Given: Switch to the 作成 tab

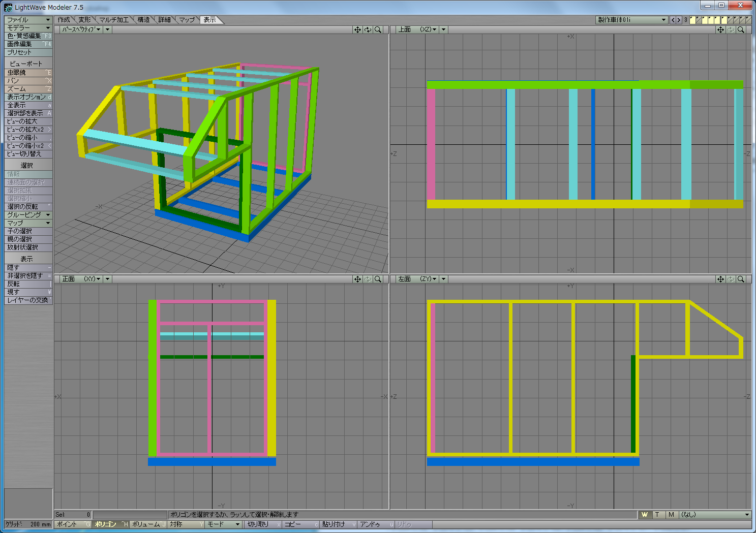Looking at the screenshot, I should coord(64,20).
